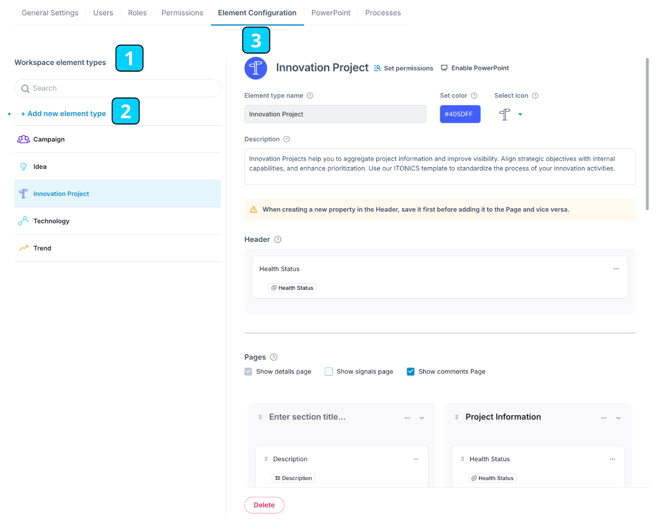670x529 pixels.
Task: Click the Idea lightbulb icon
Action: point(24,167)
